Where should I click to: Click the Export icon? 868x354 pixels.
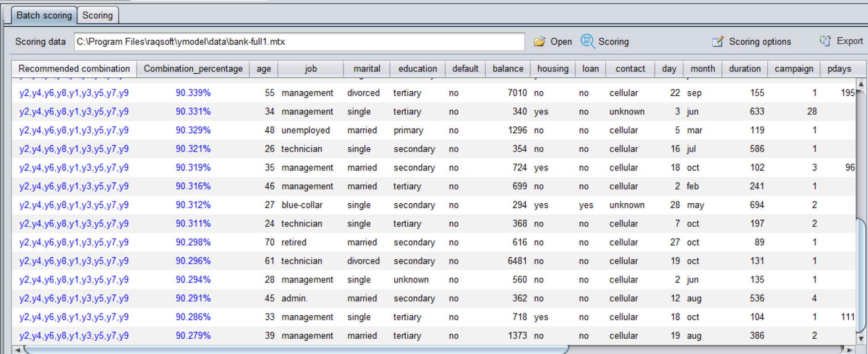[825, 41]
